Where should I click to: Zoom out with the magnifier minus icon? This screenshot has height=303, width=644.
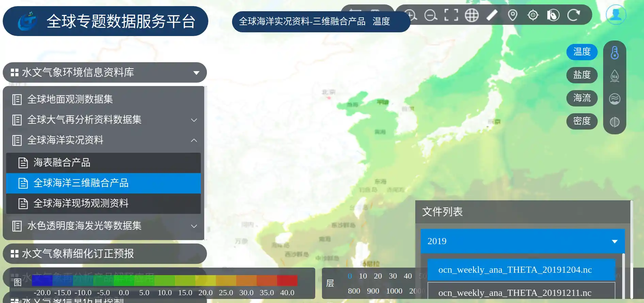(431, 15)
